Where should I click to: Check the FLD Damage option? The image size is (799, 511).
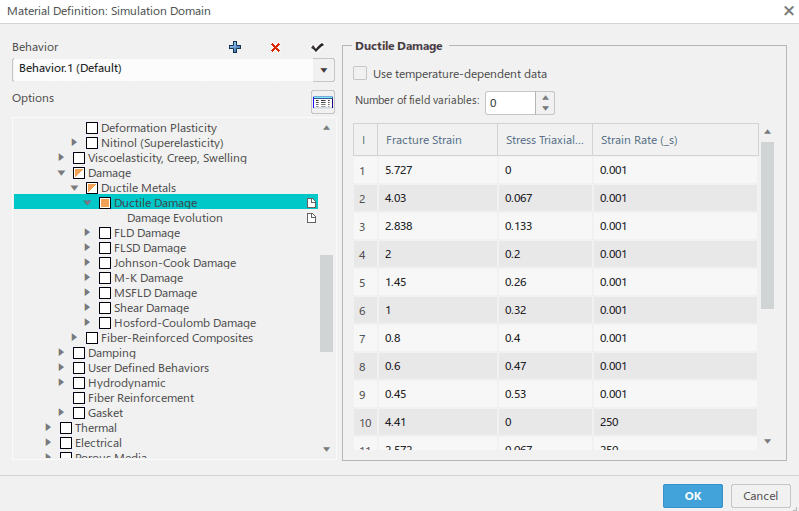pyautogui.click(x=105, y=233)
